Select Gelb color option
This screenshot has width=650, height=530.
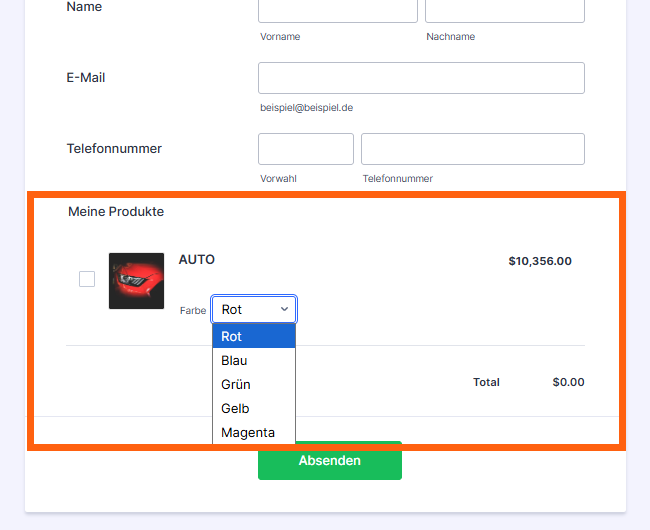pyautogui.click(x=254, y=408)
